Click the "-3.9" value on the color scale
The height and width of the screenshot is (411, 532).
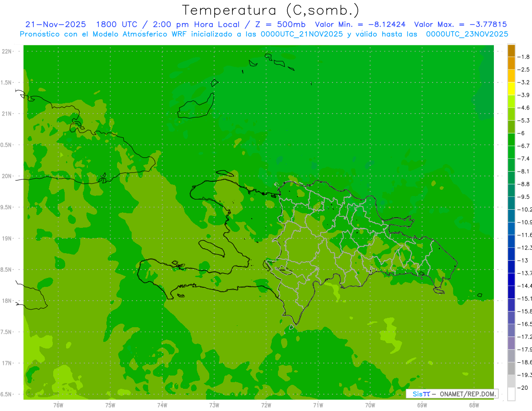click(x=524, y=95)
